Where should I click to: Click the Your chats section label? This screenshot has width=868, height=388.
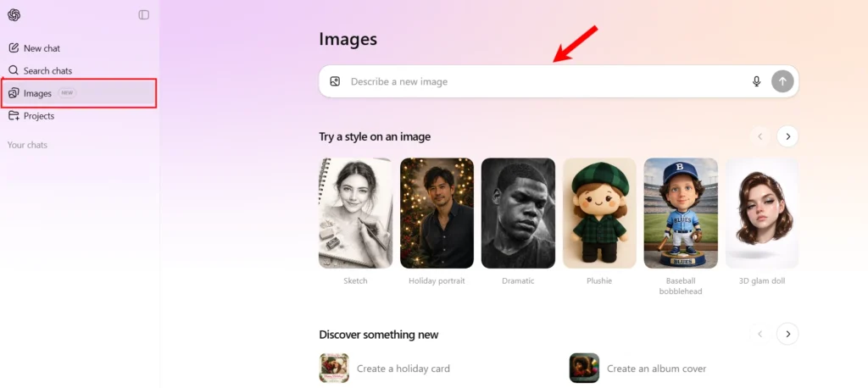pos(27,145)
